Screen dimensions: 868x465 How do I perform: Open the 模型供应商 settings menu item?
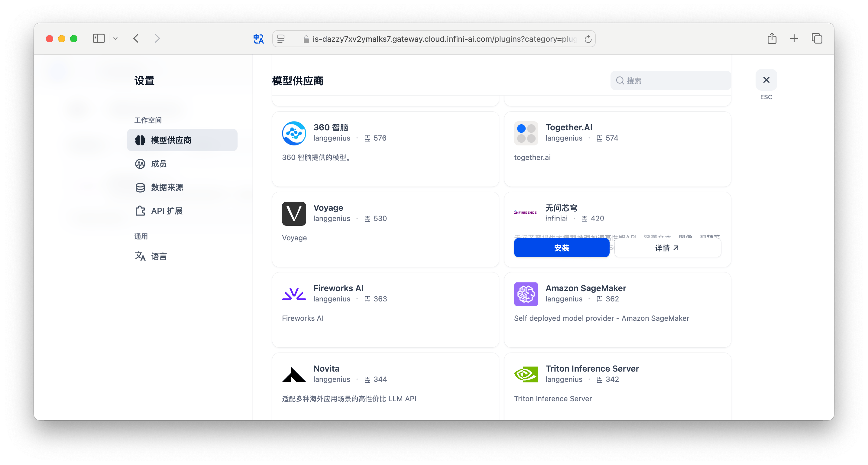click(x=182, y=140)
